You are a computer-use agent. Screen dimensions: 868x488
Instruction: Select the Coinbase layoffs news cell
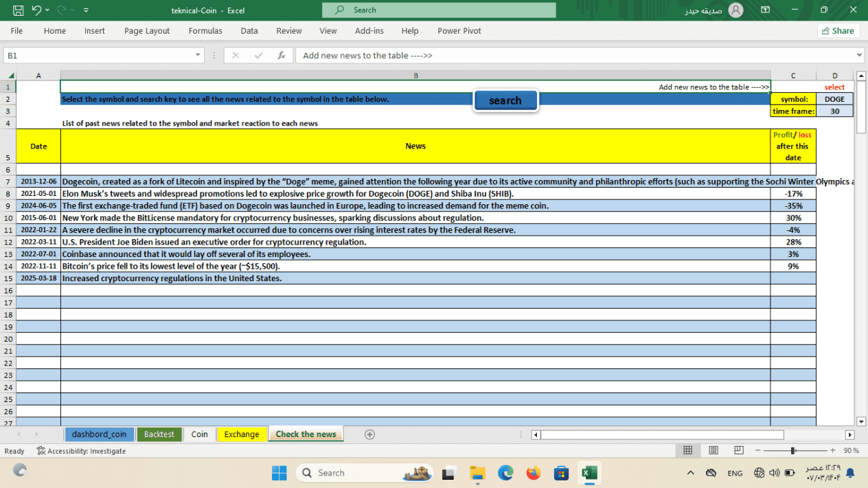pyautogui.click(x=415, y=254)
